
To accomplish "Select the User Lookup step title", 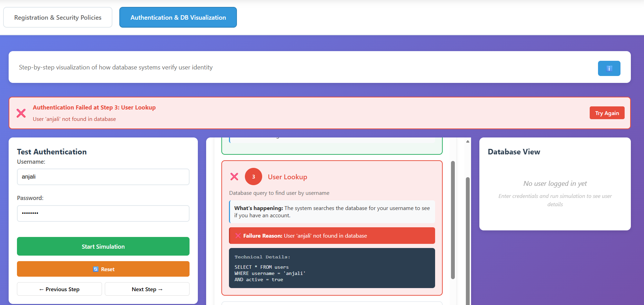I will (287, 177).
